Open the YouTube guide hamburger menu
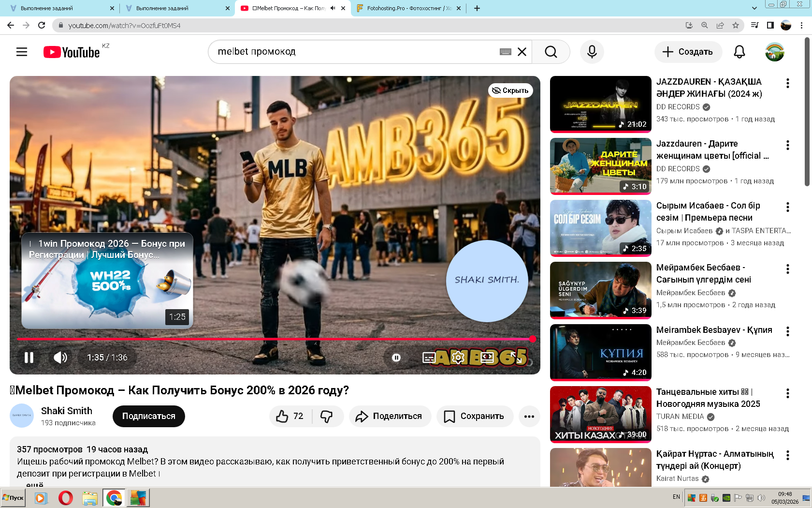The width and height of the screenshot is (812, 508). (x=22, y=52)
